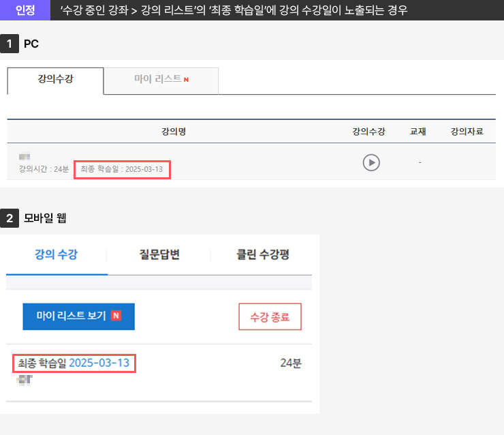This screenshot has width=504, height=435.
Task: Switch to the 강의수강 tab in PC view
Action: tap(55, 79)
